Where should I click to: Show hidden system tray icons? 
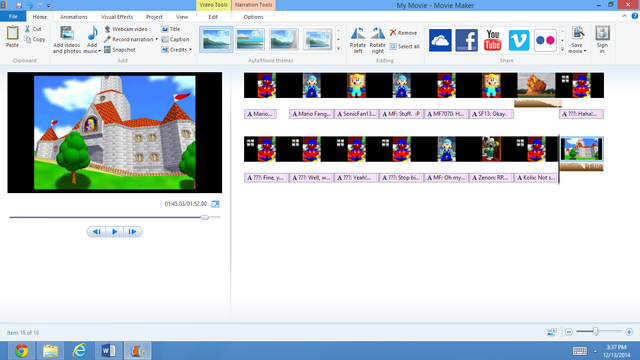pos(595,351)
